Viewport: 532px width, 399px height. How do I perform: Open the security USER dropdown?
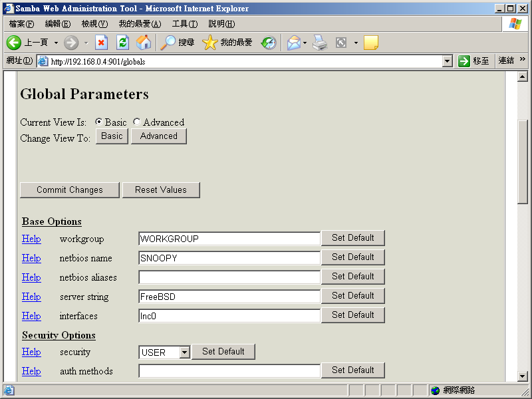pyautogui.click(x=184, y=352)
